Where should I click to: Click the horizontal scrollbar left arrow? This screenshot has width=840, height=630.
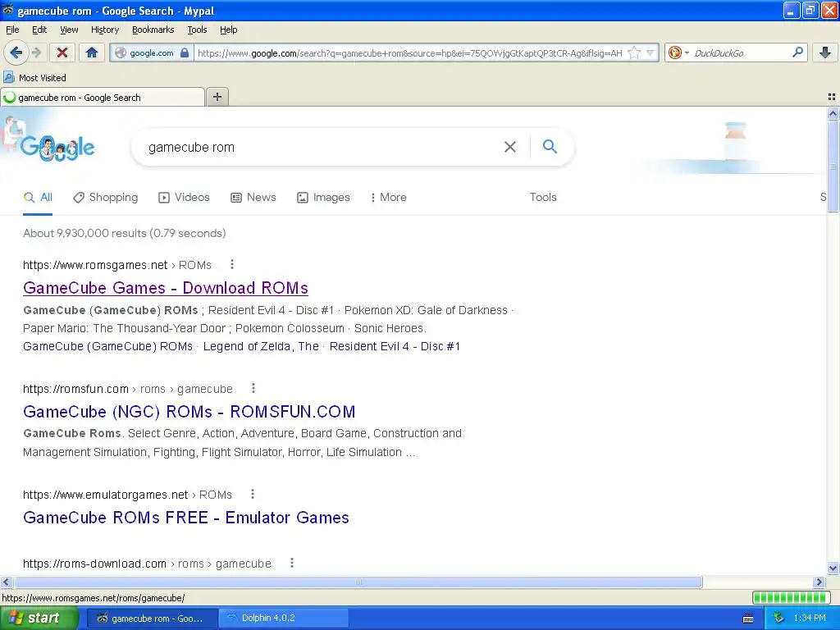6,582
